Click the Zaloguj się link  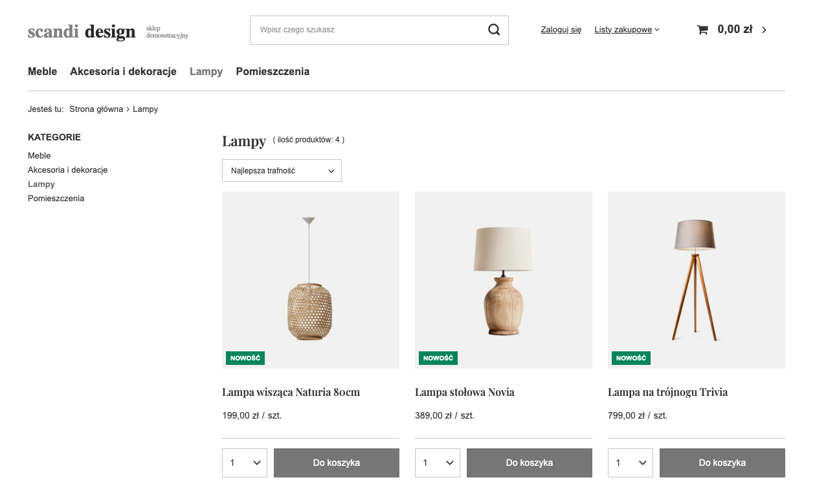pos(561,30)
